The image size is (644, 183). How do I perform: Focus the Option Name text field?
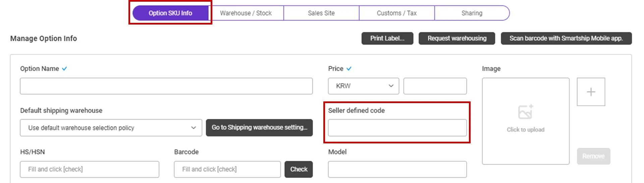point(166,86)
